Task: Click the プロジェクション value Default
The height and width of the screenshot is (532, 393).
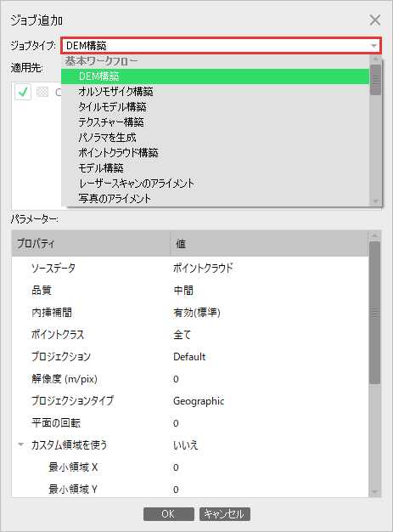Action: pos(189,357)
